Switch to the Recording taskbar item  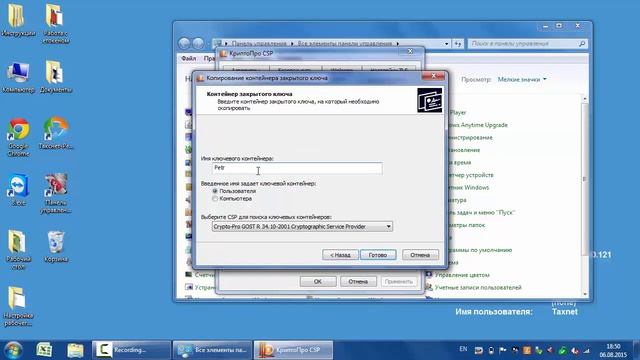pyautogui.click(x=131, y=350)
